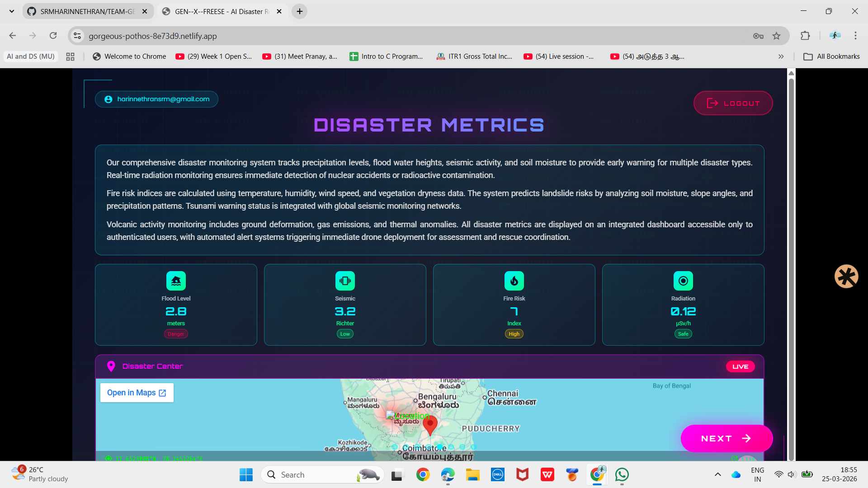Click the NEXT button

pos(726,438)
